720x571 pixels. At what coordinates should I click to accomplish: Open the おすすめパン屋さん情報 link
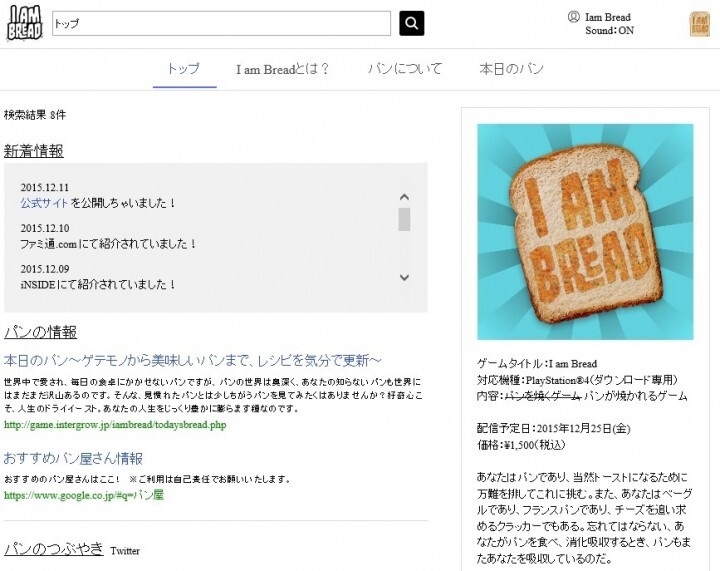point(73,458)
